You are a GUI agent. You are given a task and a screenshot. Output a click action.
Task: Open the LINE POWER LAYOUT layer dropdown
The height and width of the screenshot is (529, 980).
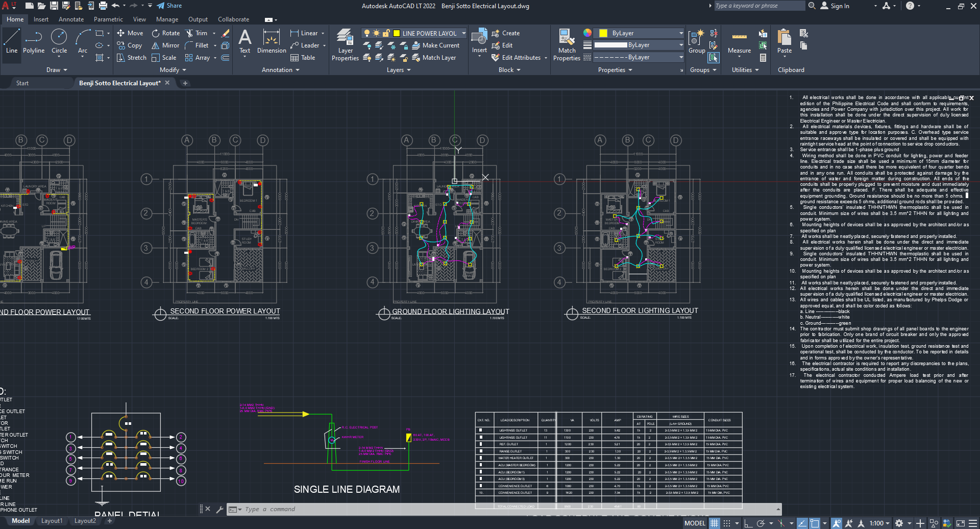463,33
